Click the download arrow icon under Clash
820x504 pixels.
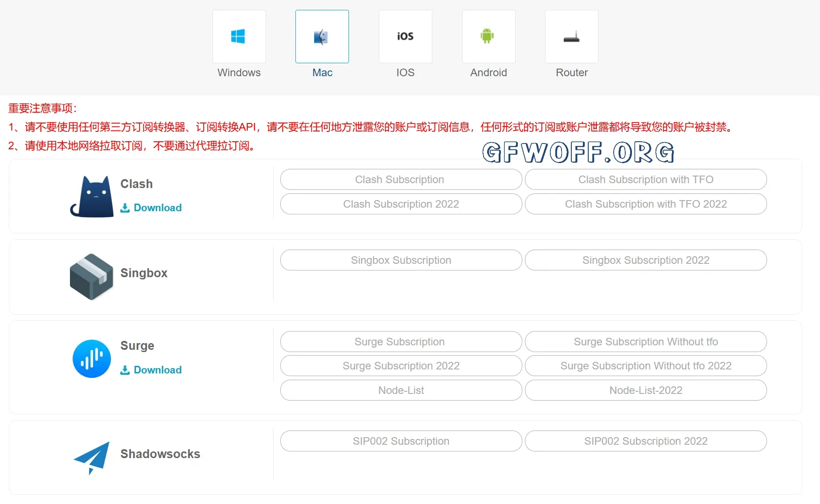[125, 208]
